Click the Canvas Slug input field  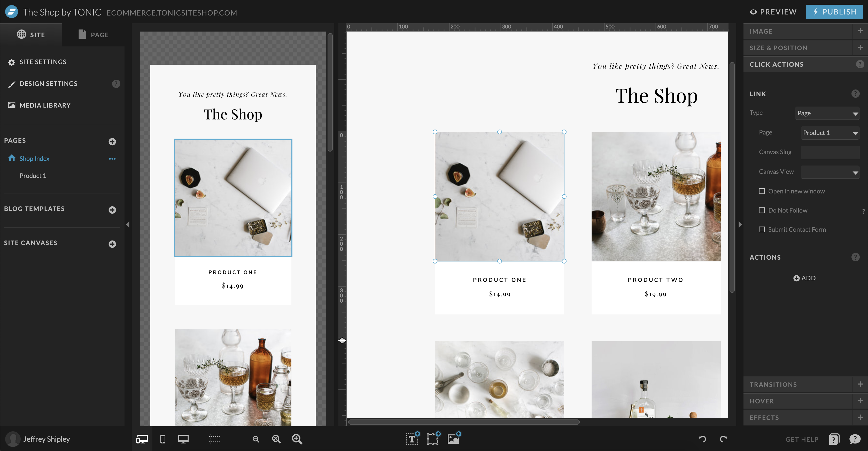click(x=830, y=153)
